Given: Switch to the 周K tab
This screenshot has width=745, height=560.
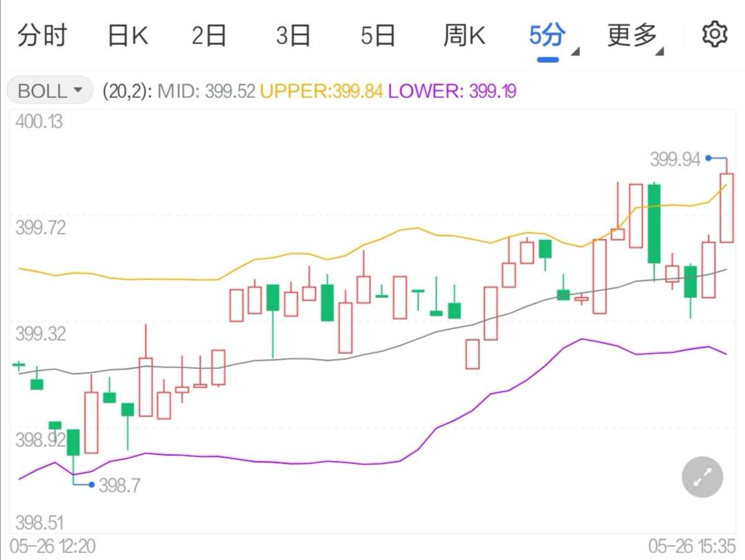Looking at the screenshot, I should [x=464, y=36].
